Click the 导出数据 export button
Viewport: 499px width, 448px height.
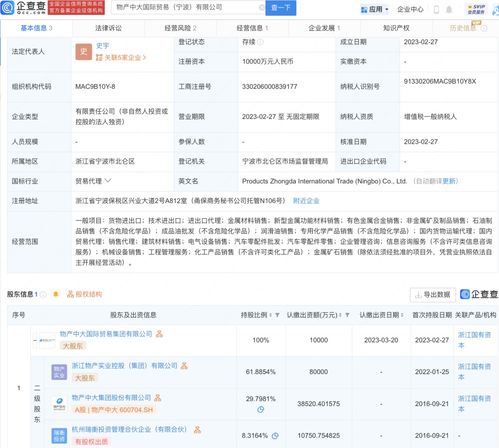click(x=433, y=295)
